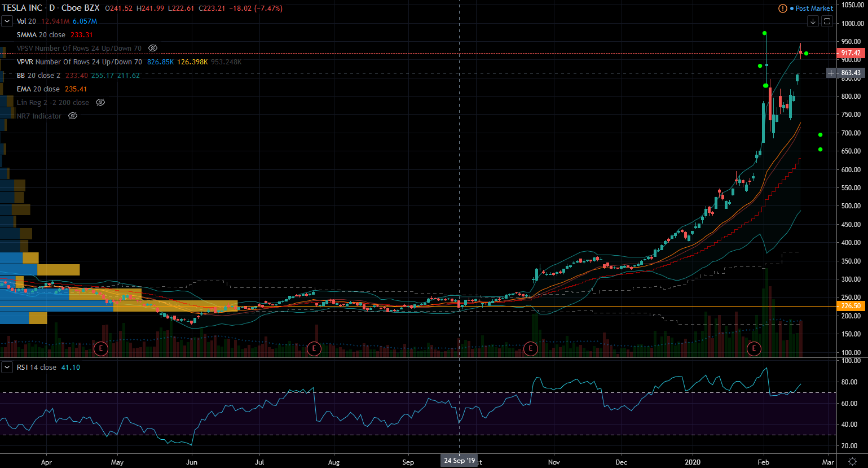Click the plus button at 863.43 price

point(831,73)
